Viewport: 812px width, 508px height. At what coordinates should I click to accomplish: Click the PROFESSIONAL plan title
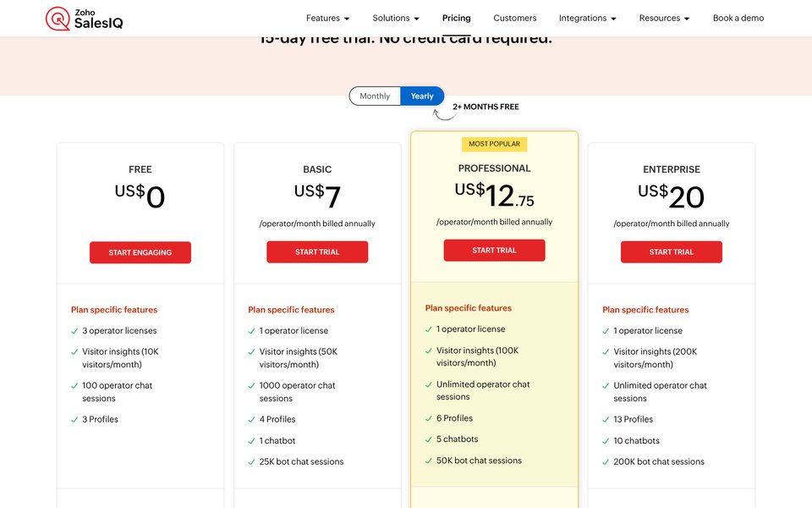[495, 168]
